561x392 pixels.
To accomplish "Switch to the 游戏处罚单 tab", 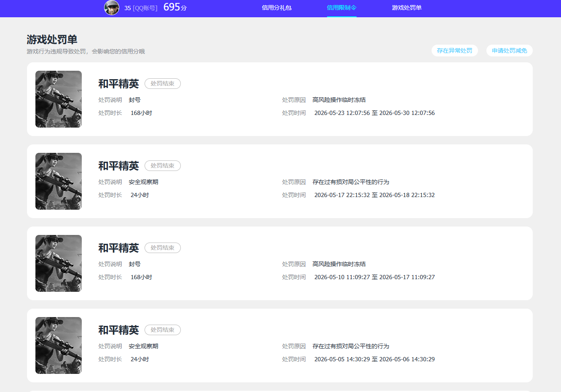I will coord(407,8).
